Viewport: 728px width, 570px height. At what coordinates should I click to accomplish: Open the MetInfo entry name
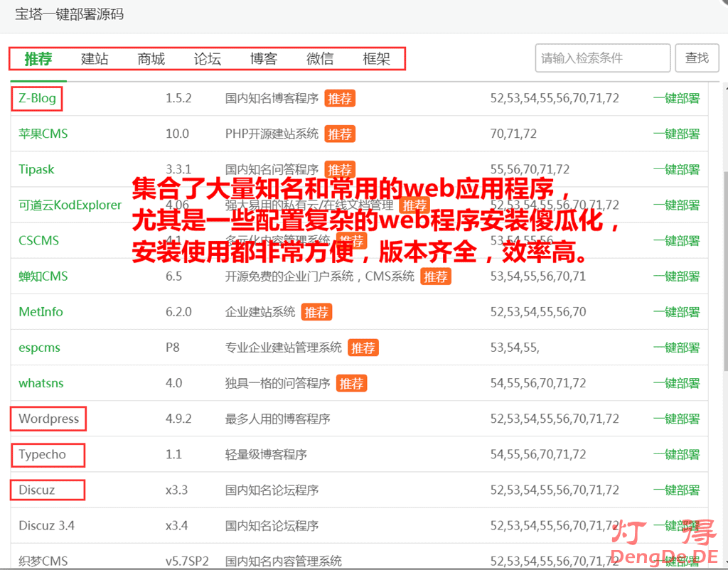[x=41, y=311]
